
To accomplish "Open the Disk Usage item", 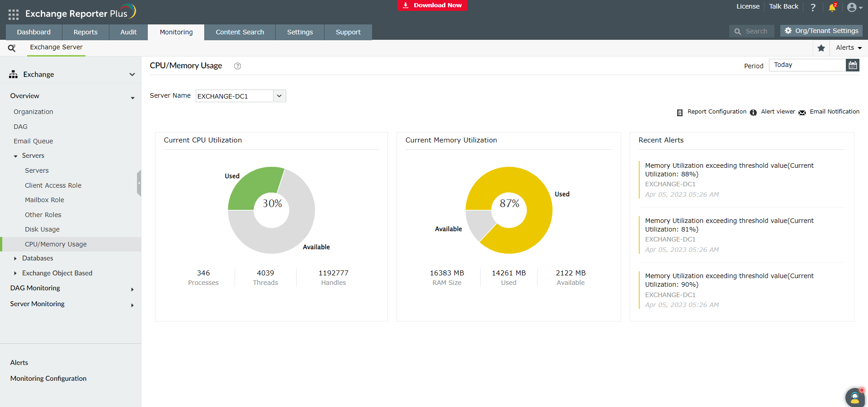I will click(x=42, y=229).
